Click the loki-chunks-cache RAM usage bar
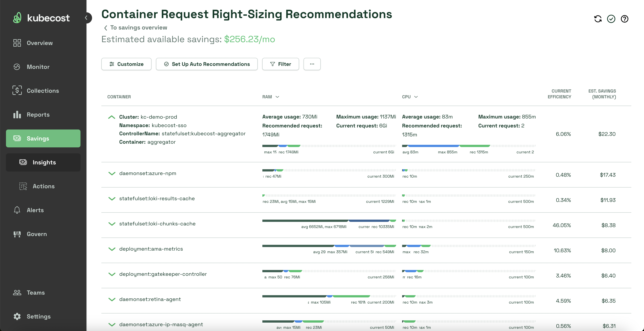 (x=329, y=221)
